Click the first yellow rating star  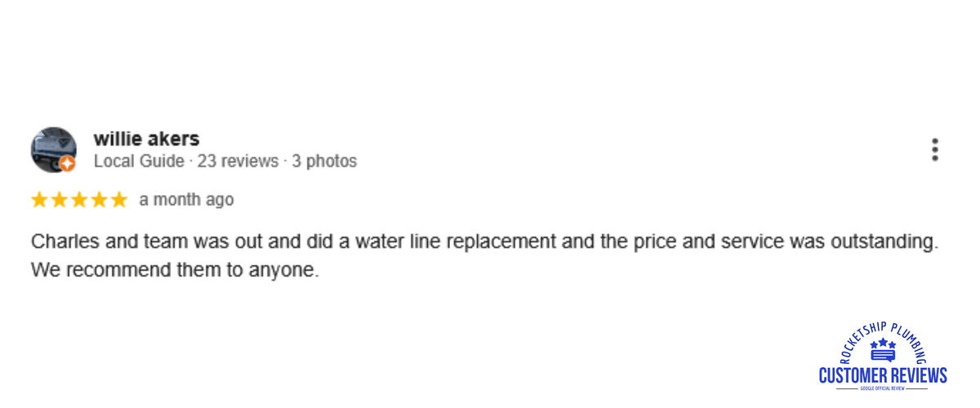click(x=40, y=200)
